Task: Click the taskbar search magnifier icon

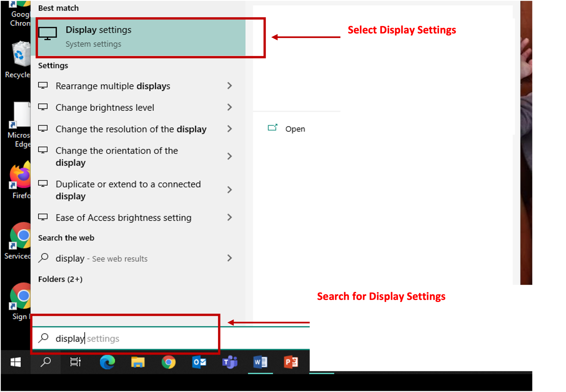Action: (x=45, y=362)
